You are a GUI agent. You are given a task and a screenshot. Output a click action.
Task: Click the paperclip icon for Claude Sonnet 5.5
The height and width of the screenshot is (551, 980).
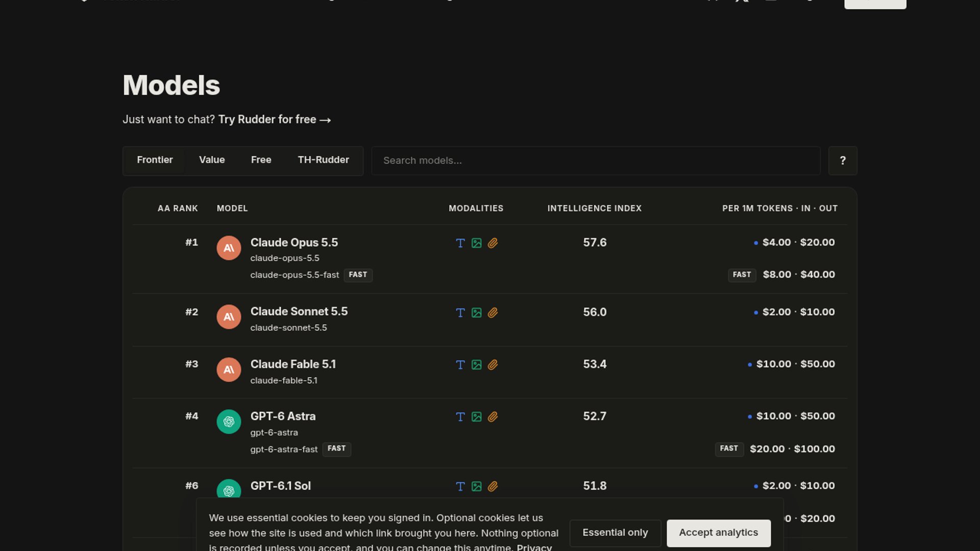coord(493,313)
